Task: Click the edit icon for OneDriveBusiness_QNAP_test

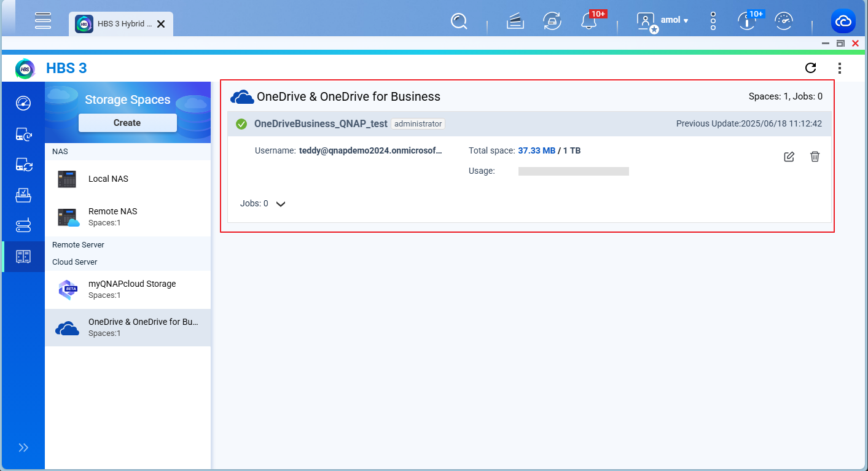Action: point(789,157)
